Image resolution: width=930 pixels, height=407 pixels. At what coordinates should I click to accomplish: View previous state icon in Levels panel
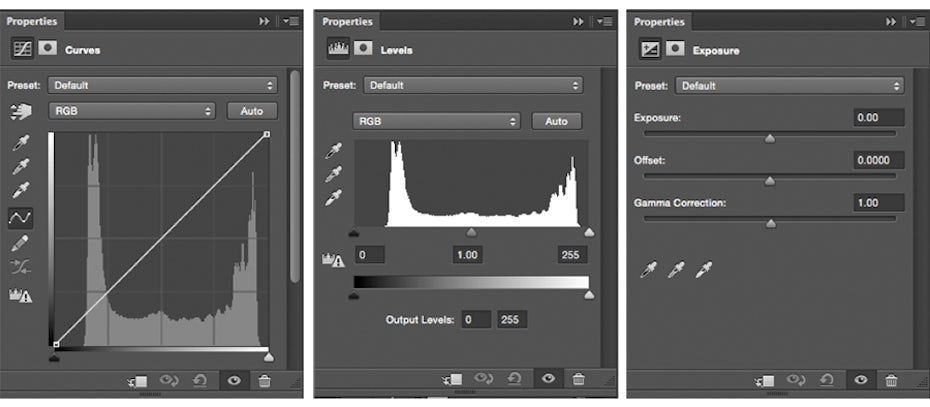point(483,379)
